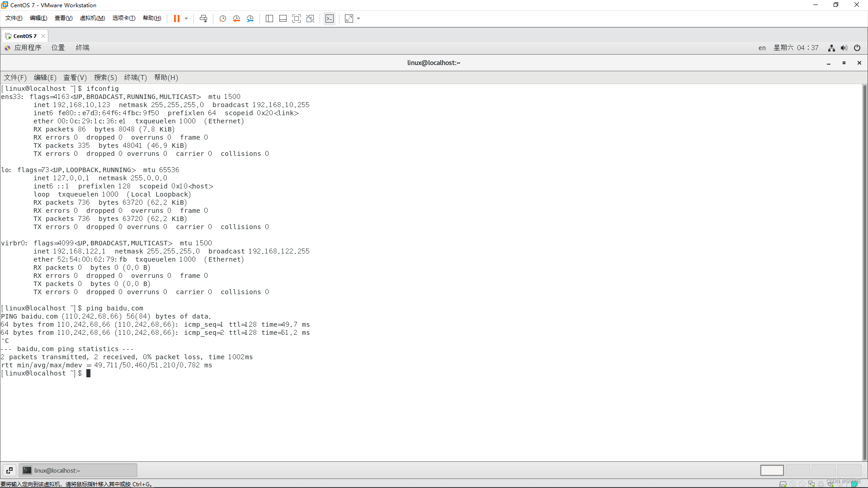Viewport: 868px width, 488px height.
Task: Open the terminal 搜索(S) menu
Action: click(x=105, y=77)
